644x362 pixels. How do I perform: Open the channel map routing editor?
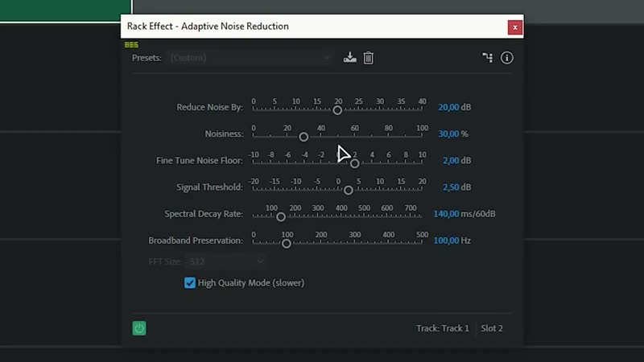coord(487,57)
